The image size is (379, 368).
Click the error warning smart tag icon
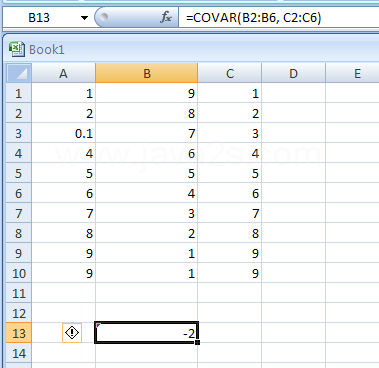click(x=72, y=333)
